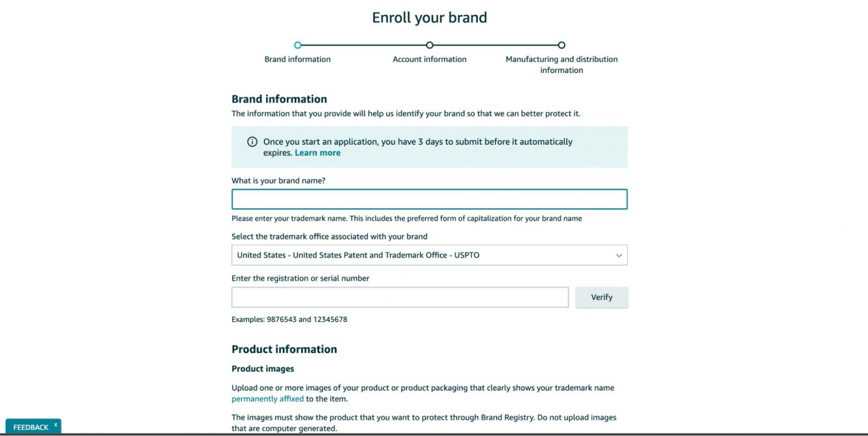868x436 pixels.
Task: Expand the United States USPTO selector
Action: click(429, 255)
